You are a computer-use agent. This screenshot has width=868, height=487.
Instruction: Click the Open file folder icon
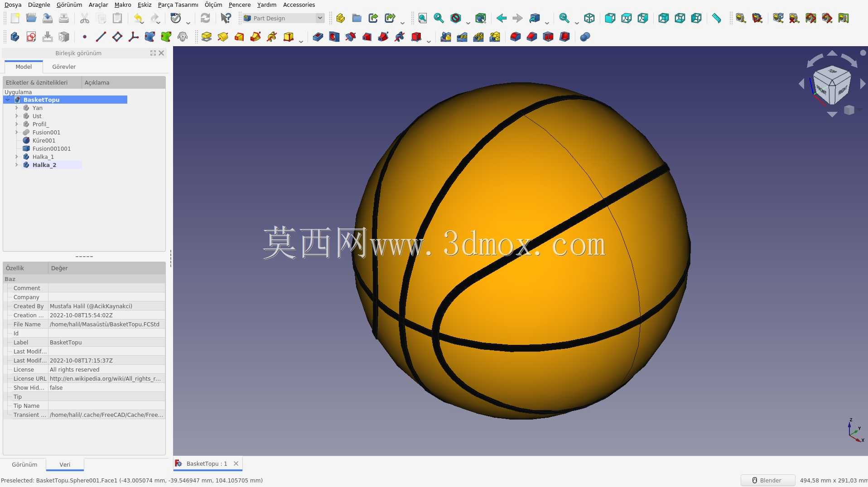coord(31,18)
